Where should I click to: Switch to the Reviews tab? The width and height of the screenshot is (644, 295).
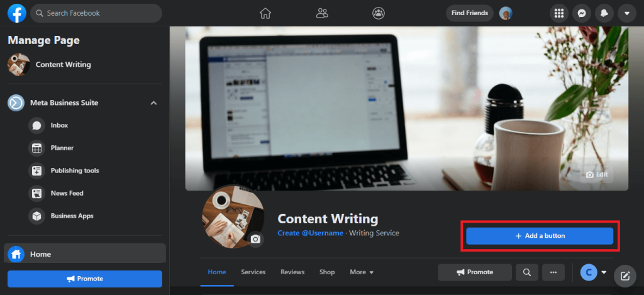tap(292, 272)
